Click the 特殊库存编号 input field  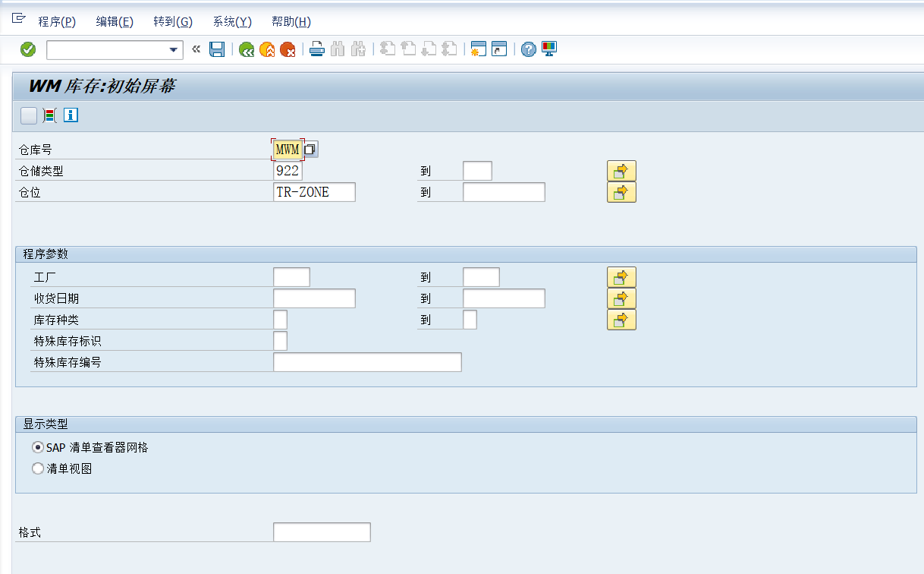[367, 362]
